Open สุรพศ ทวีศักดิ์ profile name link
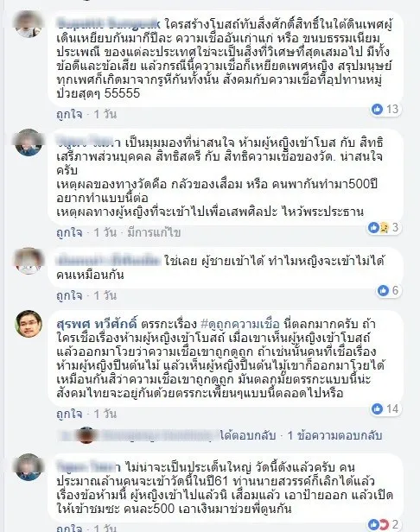 pyautogui.click(x=97, y=324)
